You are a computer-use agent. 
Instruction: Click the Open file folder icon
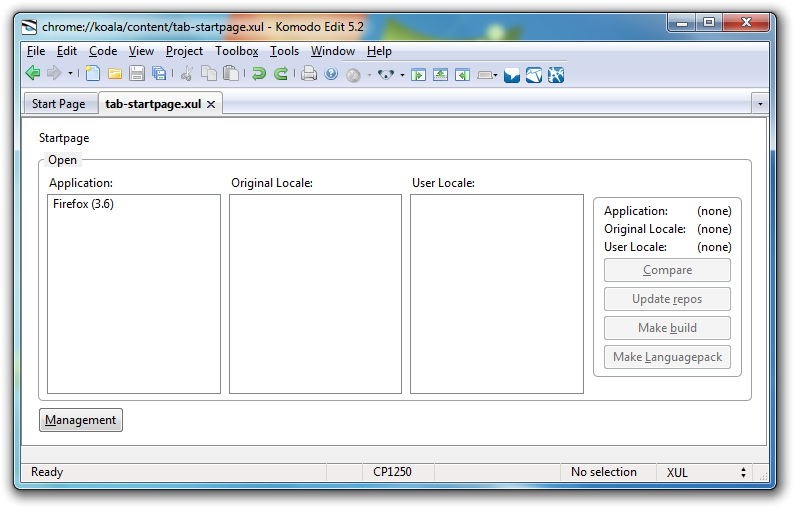115,74
